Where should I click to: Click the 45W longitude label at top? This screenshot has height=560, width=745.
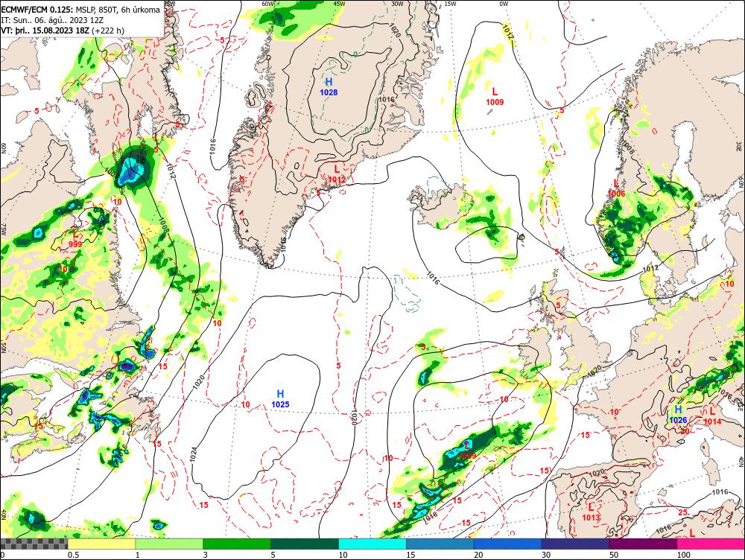pyautogui.click(x=339, y=4)
